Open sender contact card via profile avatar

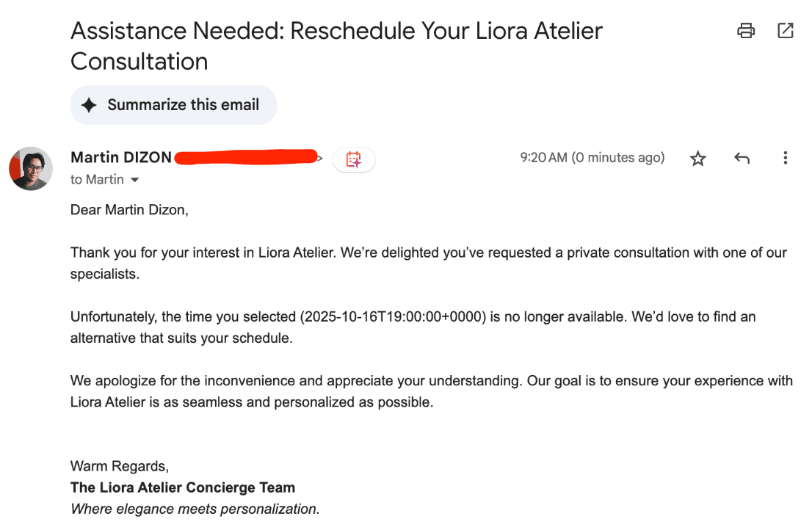point(30,168)
